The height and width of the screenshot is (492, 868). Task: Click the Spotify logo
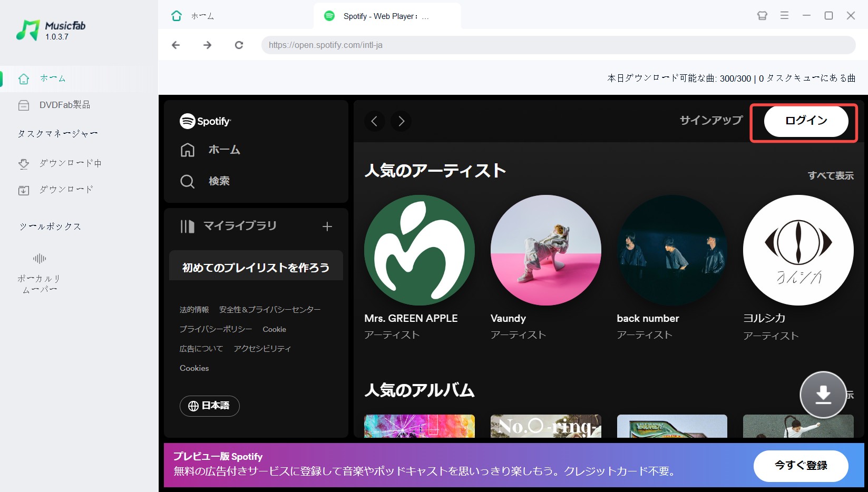click(x=205, y=121)
